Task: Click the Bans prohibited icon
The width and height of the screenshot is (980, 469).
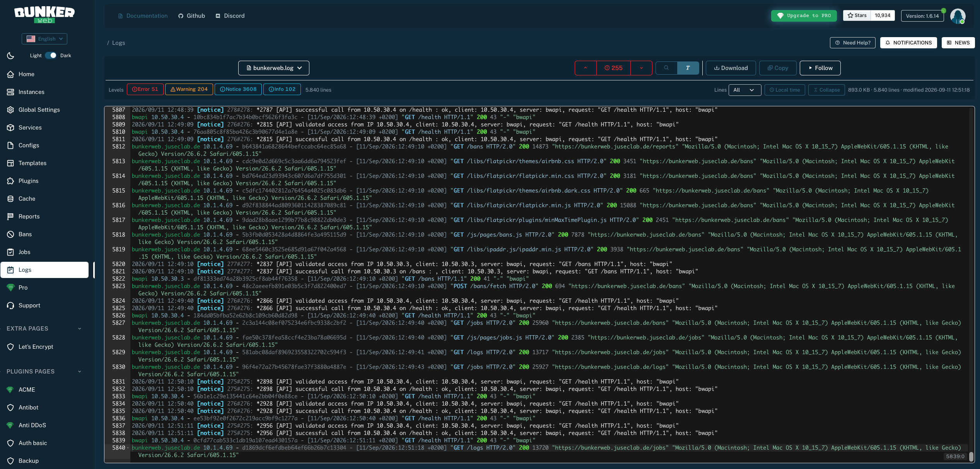Action: tap(10, 234)
